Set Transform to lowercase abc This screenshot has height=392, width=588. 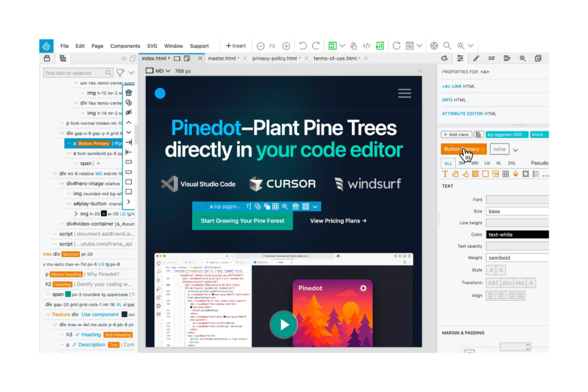tap(506, 283)
